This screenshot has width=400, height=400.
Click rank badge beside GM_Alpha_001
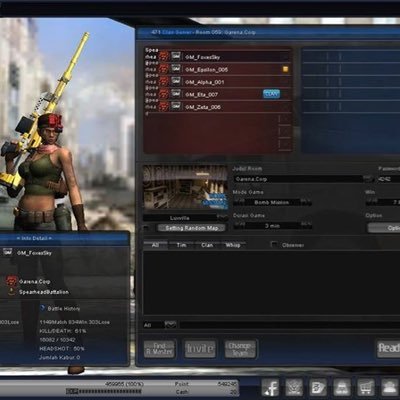176,81
